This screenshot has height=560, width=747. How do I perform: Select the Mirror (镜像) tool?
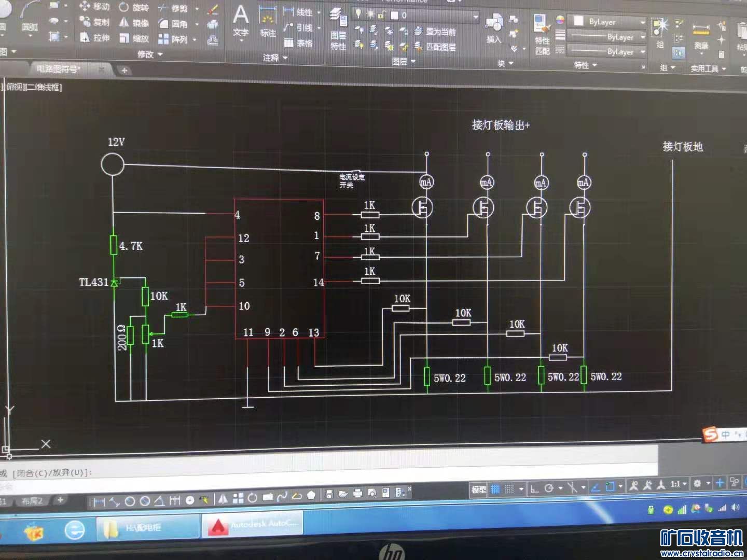[x=134, y=23]
